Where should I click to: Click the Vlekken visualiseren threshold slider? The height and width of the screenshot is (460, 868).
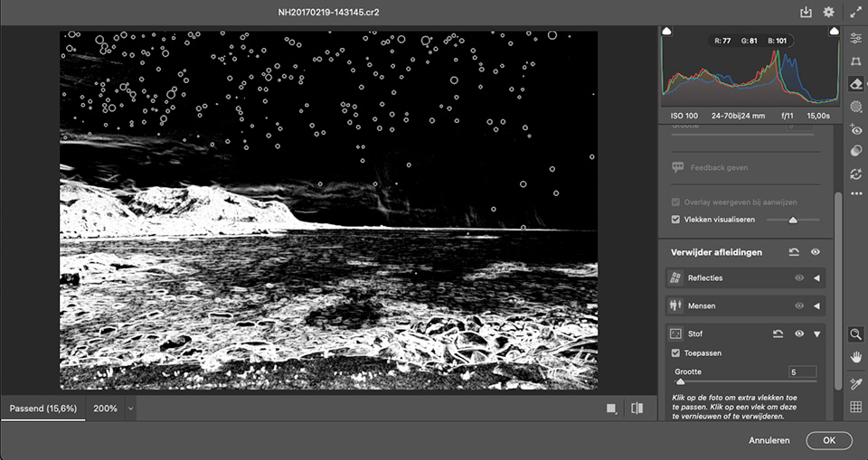pos(793,220)
